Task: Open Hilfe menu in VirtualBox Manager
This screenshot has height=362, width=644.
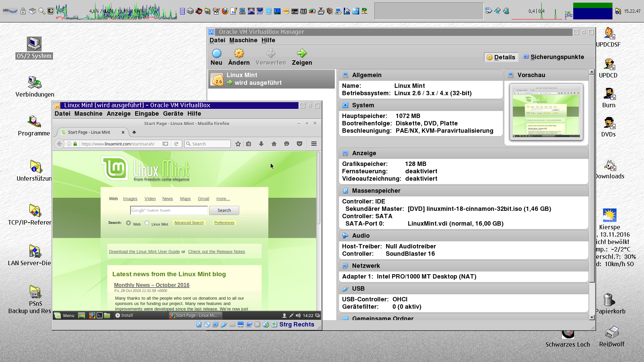Action: [268, 40]
